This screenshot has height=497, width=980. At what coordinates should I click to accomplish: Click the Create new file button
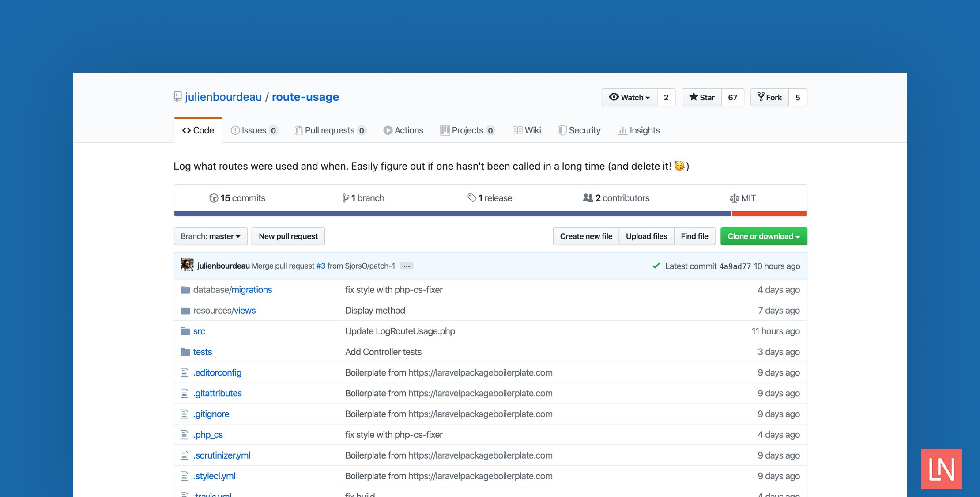(x=586, y=236)
